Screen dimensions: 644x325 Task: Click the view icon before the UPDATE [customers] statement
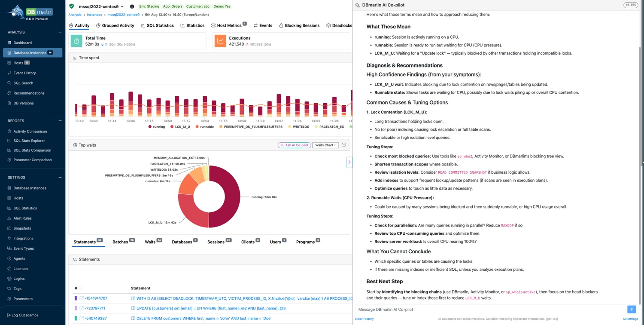(x=133, y=308)
